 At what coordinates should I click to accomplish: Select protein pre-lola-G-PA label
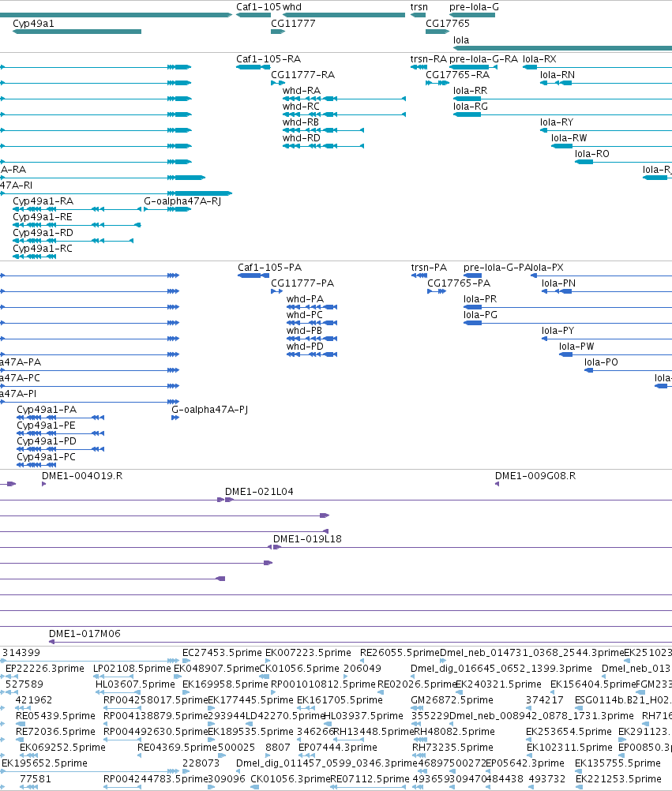[x=497, y=268]
